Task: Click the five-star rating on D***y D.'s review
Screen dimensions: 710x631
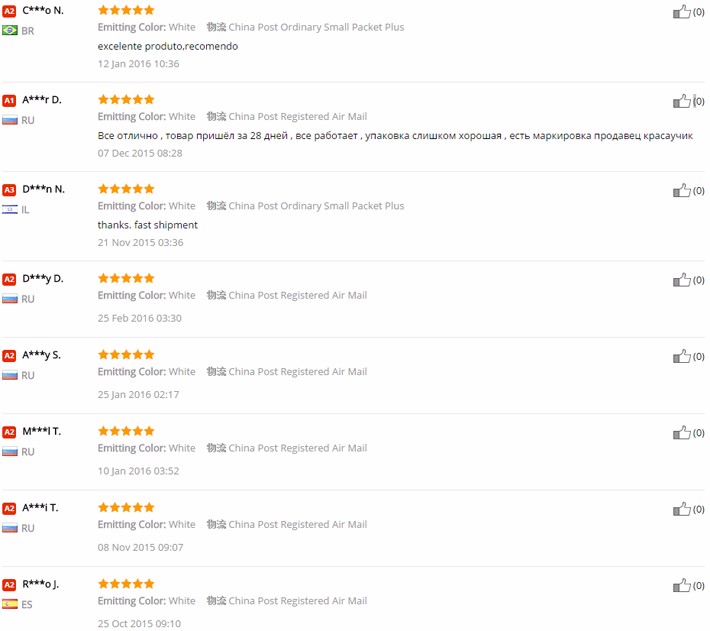Action: pos(126,278)
